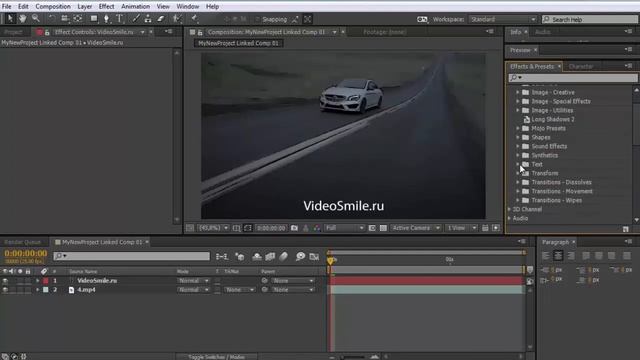Switch to the Project tab

coord(13,32)
